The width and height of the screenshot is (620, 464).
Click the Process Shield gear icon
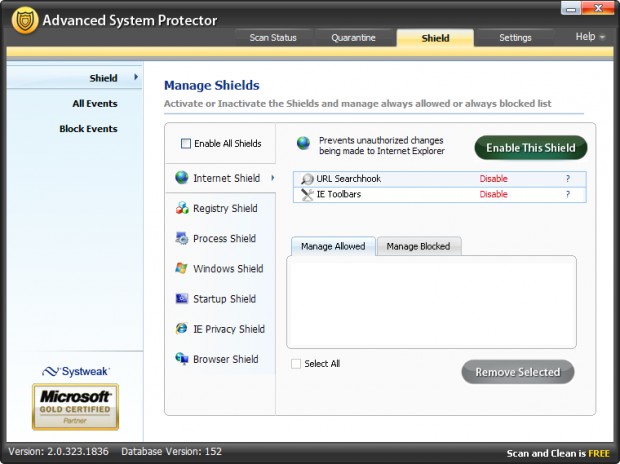coord(181,238)
